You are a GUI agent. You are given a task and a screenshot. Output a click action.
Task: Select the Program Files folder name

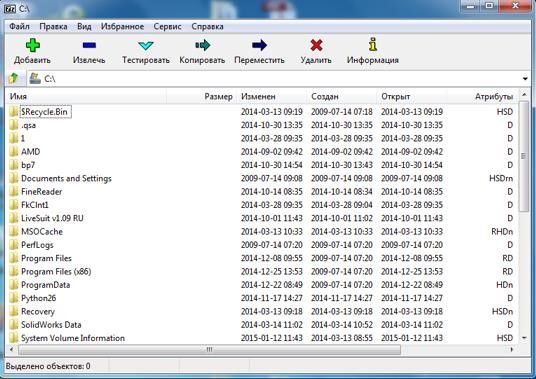click(46, 258)
